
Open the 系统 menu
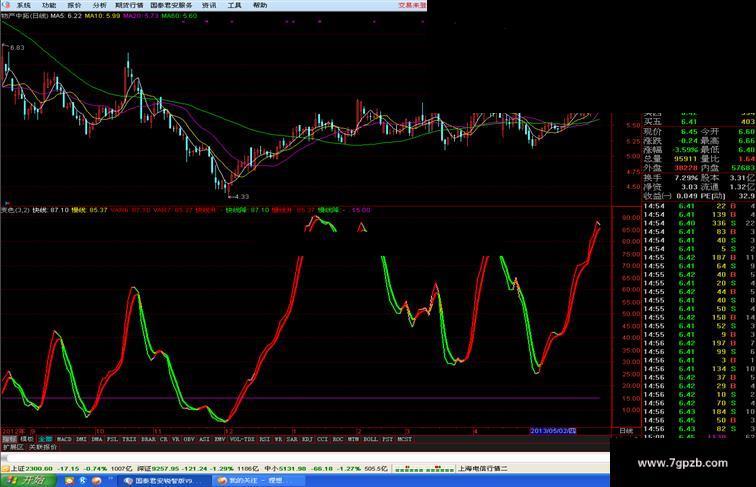coord(24,5)
